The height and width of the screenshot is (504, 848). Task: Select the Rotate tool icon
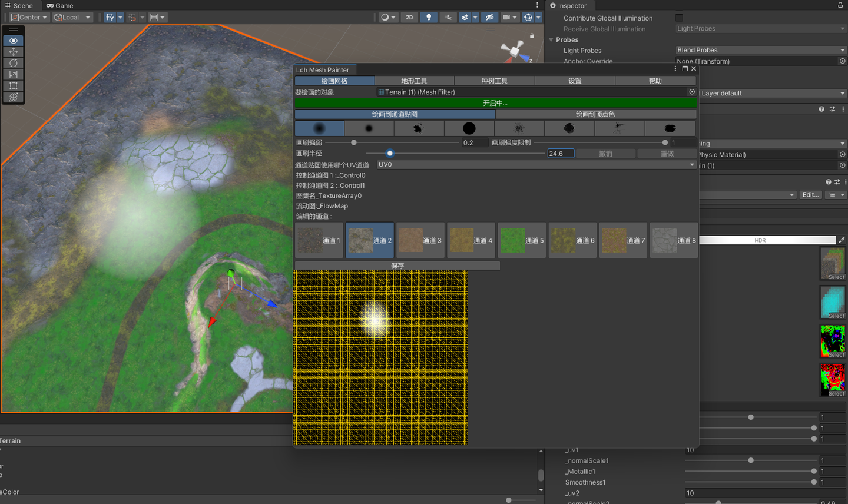pyautogui.click(x=13, y=63)
